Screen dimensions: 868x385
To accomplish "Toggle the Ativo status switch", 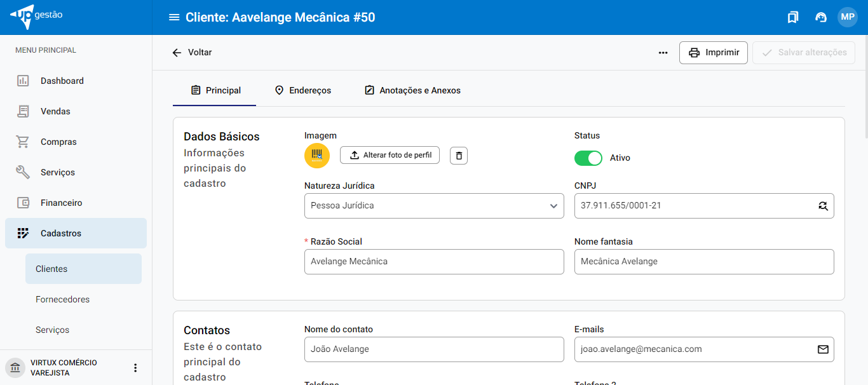I will click(x=588, y=158).
